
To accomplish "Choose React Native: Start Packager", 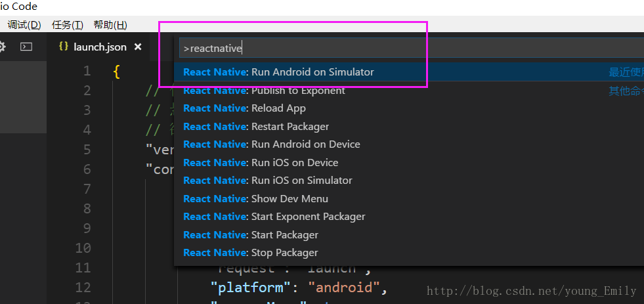I will click(409, 235).
